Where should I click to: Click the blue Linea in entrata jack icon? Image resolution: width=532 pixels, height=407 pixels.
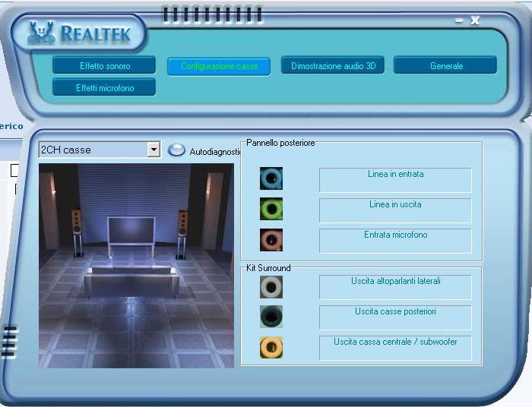[x=271, y=178]
